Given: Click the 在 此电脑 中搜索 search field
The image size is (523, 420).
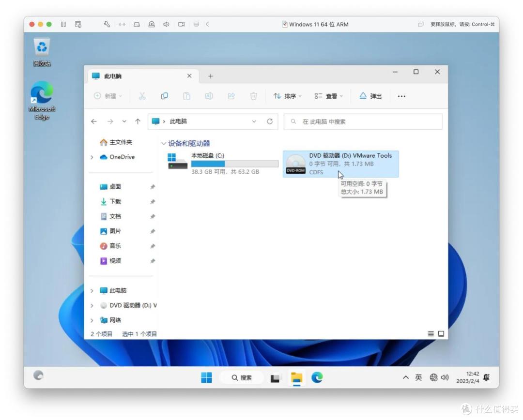Looking at the screenshot, I should (x=363, y=121).
